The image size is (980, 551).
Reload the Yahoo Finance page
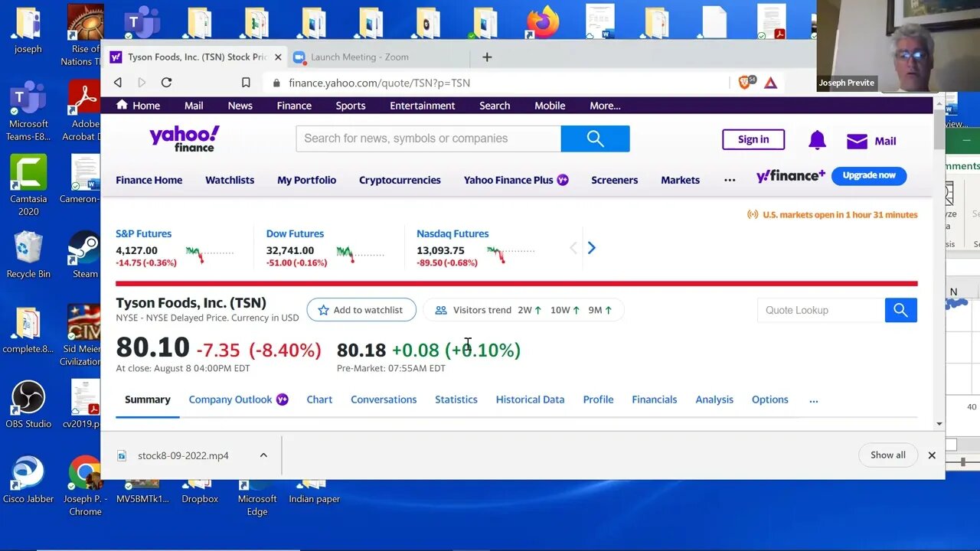[x=166, y=83]
